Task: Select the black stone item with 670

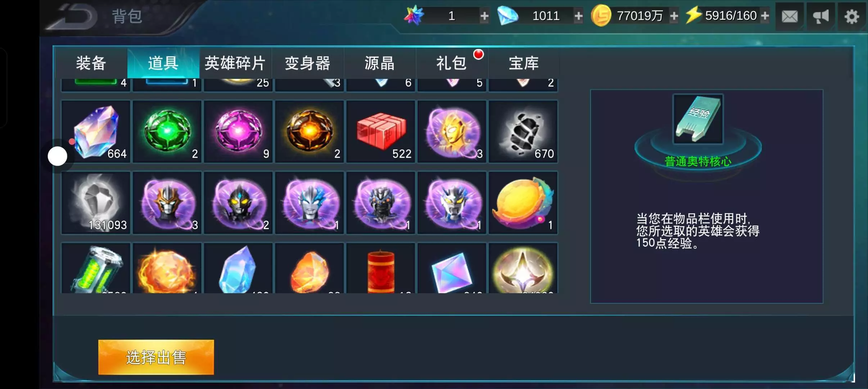Action: (523, 131)
